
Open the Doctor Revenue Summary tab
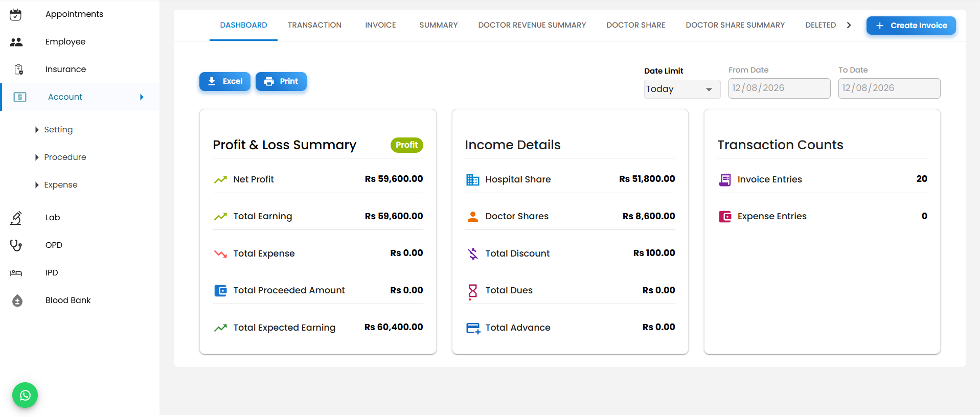(x=532, y=25)
